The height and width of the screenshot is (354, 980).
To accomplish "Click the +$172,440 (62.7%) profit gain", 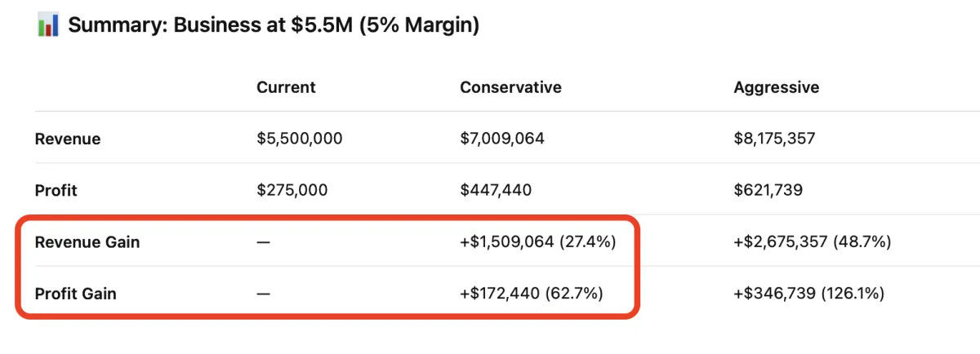I will [x=532, y=294].
